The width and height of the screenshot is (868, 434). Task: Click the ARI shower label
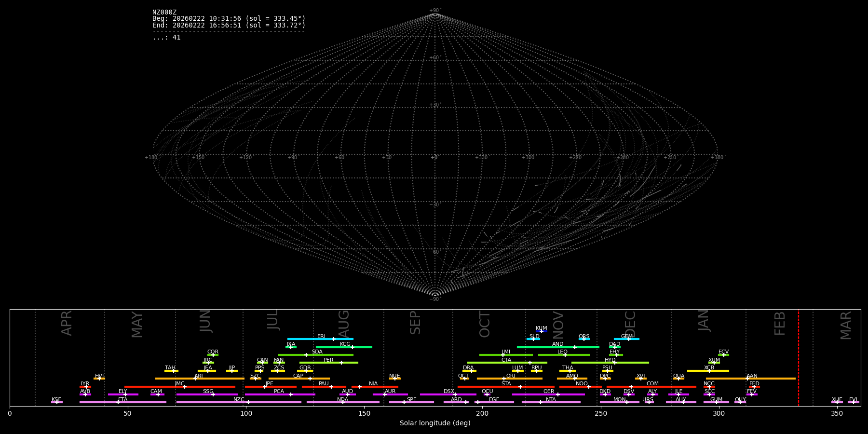tap(199, 376)
